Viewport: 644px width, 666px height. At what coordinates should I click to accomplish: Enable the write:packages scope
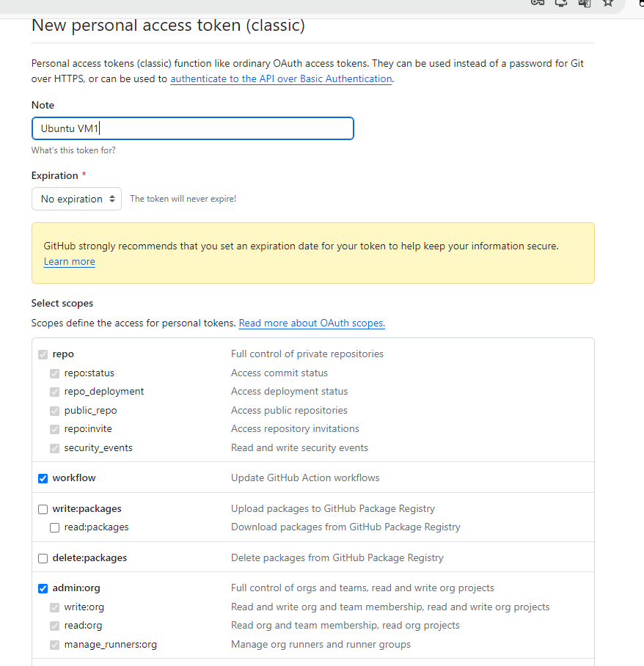pyautogui.click(x=43, y=509)
